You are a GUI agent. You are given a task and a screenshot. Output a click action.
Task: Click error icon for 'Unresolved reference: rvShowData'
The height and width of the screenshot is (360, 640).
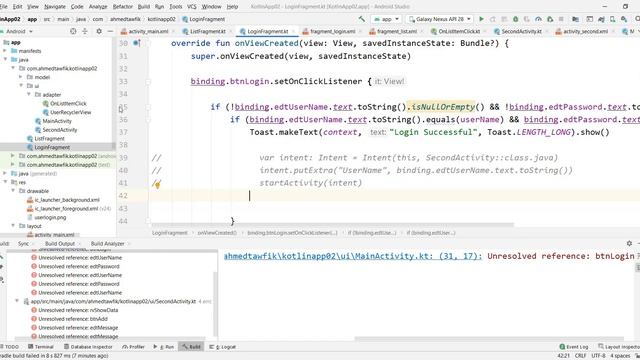tap(34, 310)
